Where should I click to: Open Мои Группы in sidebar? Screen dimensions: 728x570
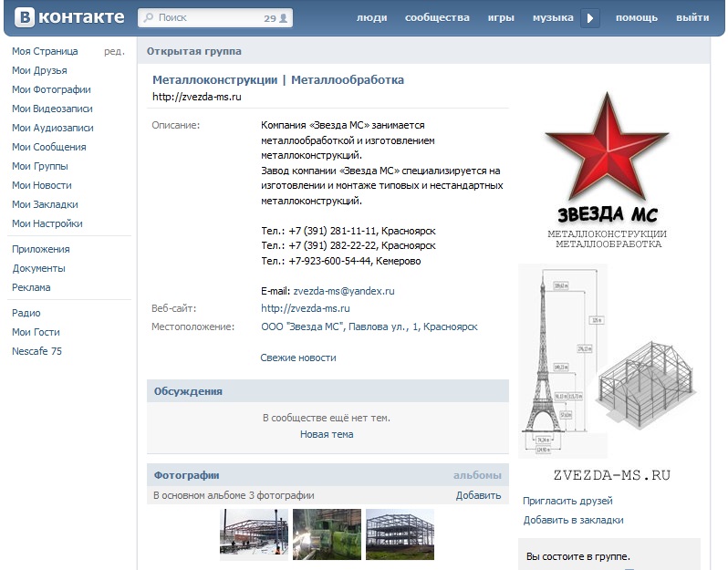(40, 166)
